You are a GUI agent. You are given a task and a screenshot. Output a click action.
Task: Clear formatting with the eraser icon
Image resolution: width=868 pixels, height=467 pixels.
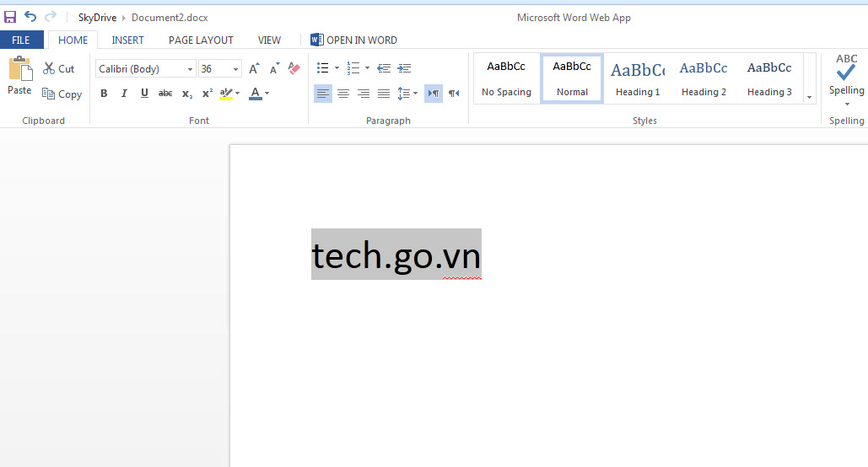pyautogui.click(x=294, y=68)
